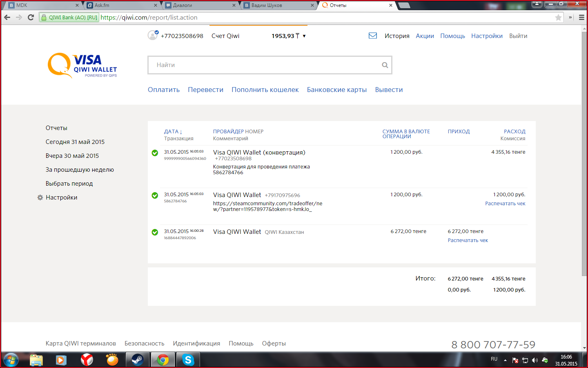
Task: Open a new browser tab
Action: [x=404, y=5]
